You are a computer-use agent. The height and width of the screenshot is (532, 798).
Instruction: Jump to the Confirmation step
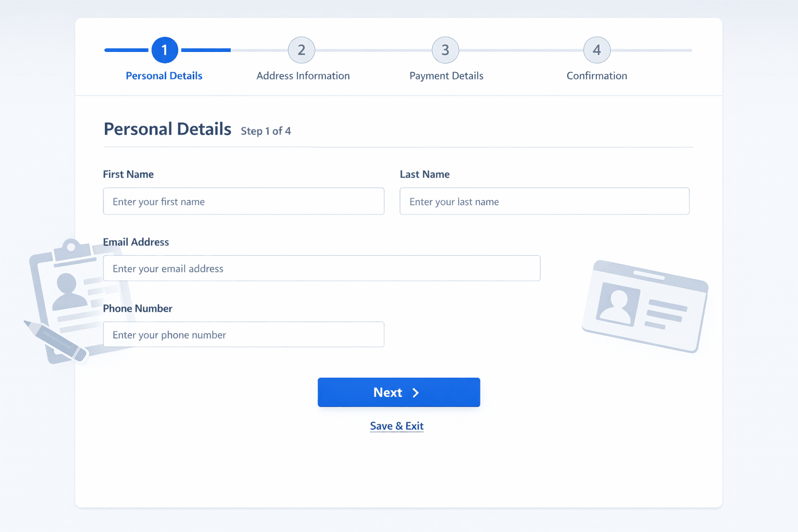(x=596, y=75)
